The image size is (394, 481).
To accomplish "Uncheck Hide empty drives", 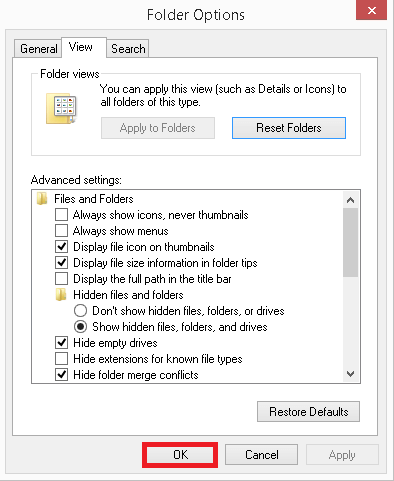I will 61,343.
